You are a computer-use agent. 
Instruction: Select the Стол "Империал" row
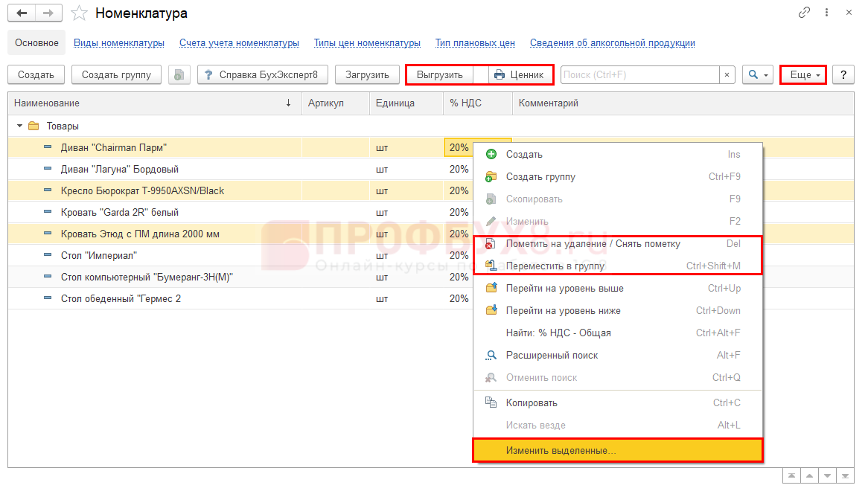click(x=99, y=255)
